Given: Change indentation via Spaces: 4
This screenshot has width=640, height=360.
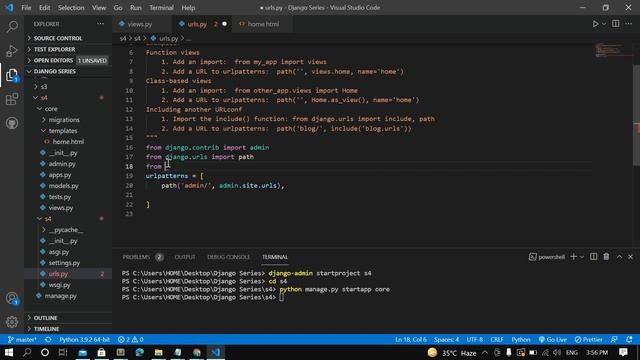Looking at the screenshot, I should tap(447, 340).
